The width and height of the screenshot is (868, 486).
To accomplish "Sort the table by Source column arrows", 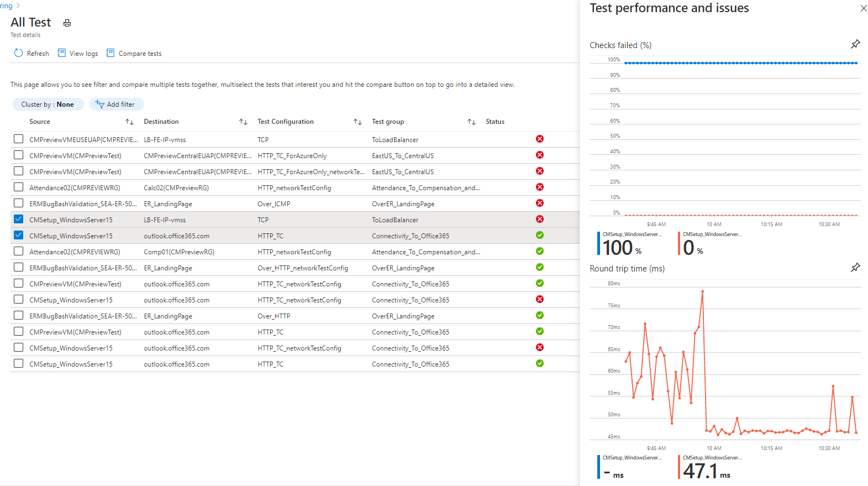I will (x=129, y=122).
